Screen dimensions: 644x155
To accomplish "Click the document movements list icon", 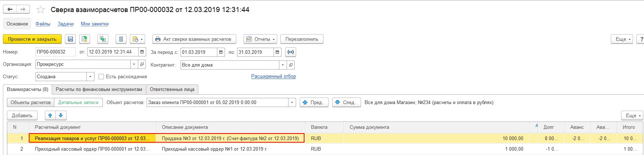I will pos(121,39).
